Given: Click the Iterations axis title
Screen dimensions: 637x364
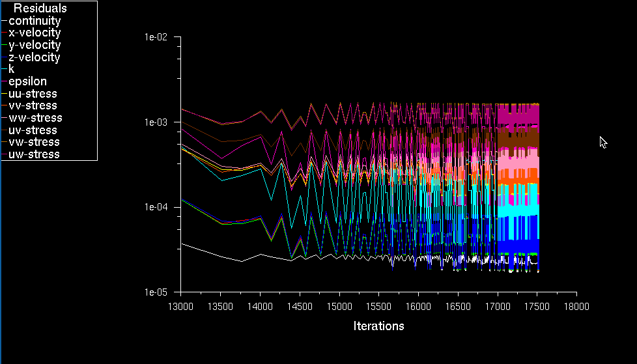Looking at the screenshot, I should coord(378,326).
